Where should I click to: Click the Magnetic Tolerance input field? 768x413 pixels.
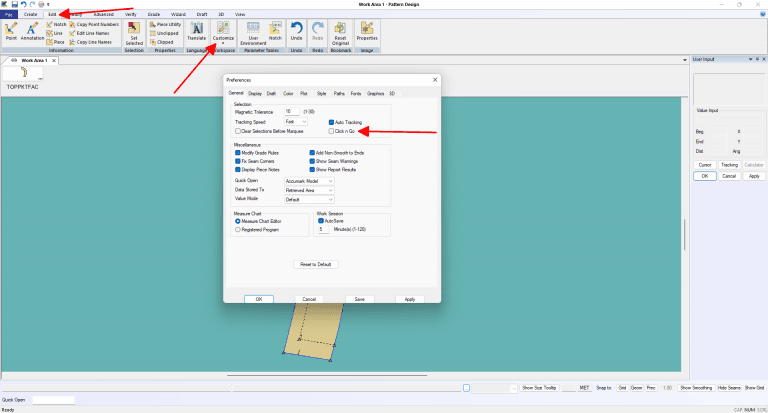pos(291,111)
